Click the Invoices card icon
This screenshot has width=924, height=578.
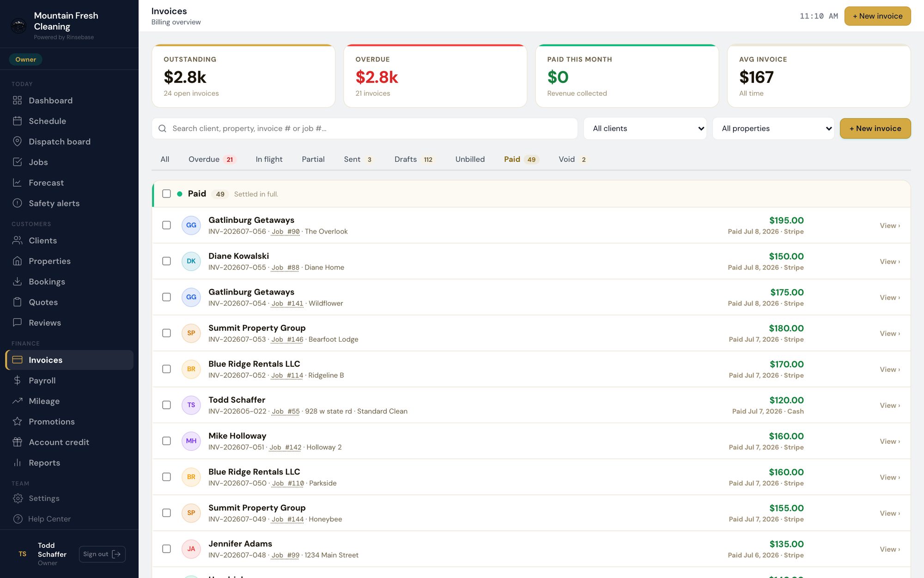click(17, 360)
